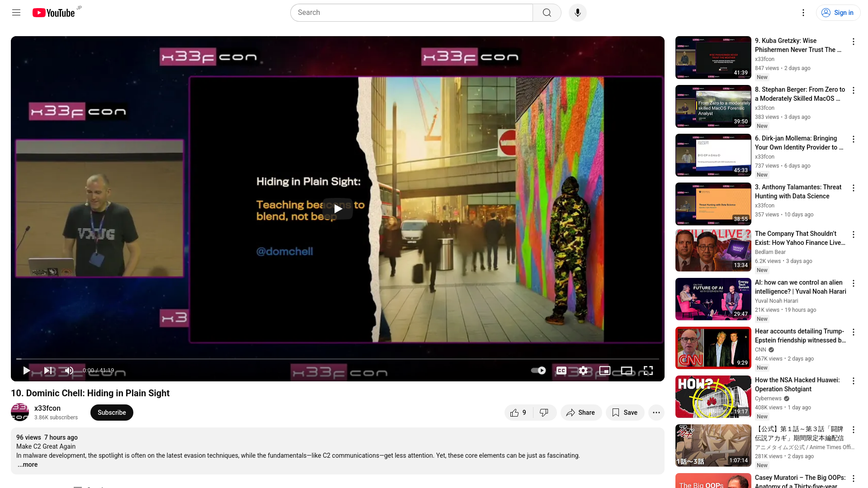Dislike the video

point(544,413)
